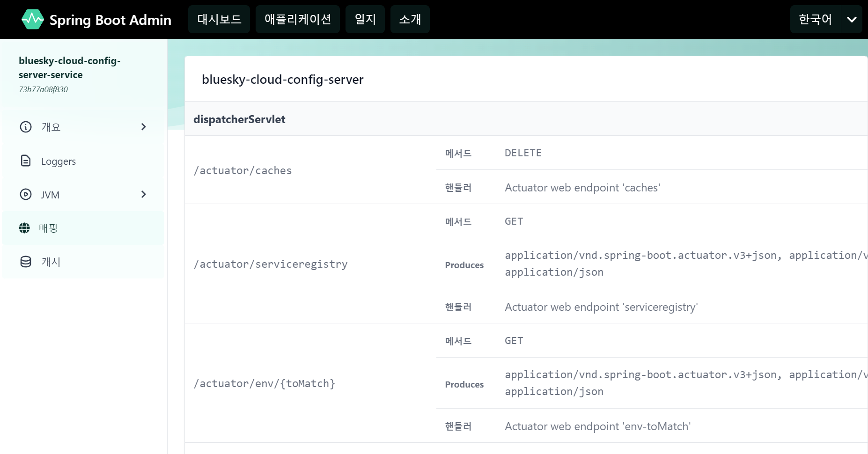This screenshot has height=454, width=868.
Task: Click handler text Actuator web endpoint 'caches'
Action: (x=582, y=188)
